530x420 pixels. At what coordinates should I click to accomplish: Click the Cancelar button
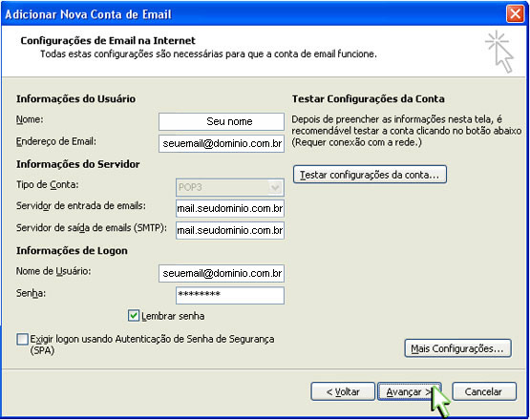pos(484,391)
